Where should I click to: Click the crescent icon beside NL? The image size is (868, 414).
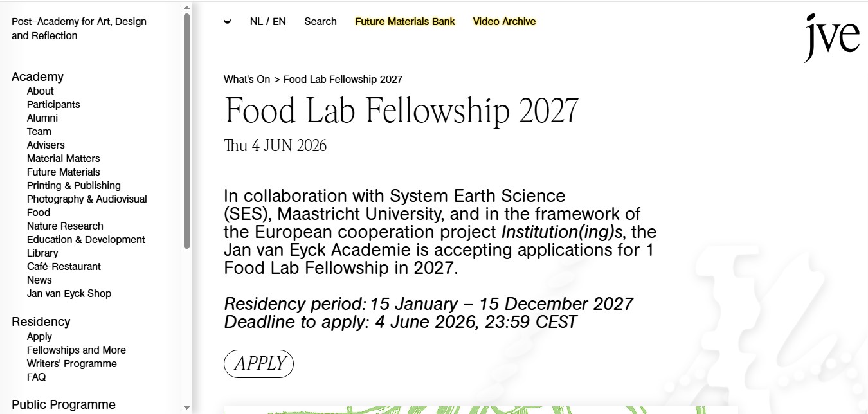point(227,22)
